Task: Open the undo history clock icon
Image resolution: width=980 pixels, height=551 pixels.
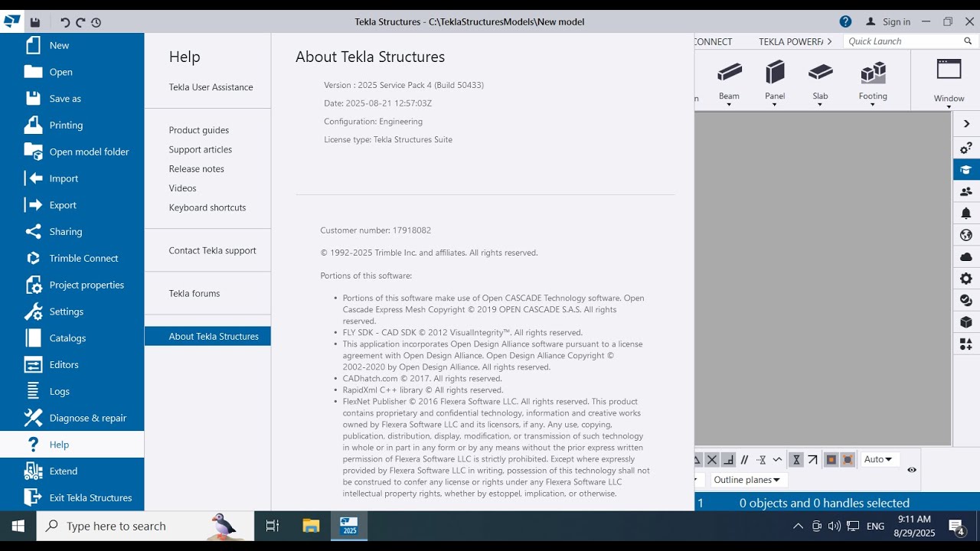Action: pyautogui.click(x=96, y=22)
